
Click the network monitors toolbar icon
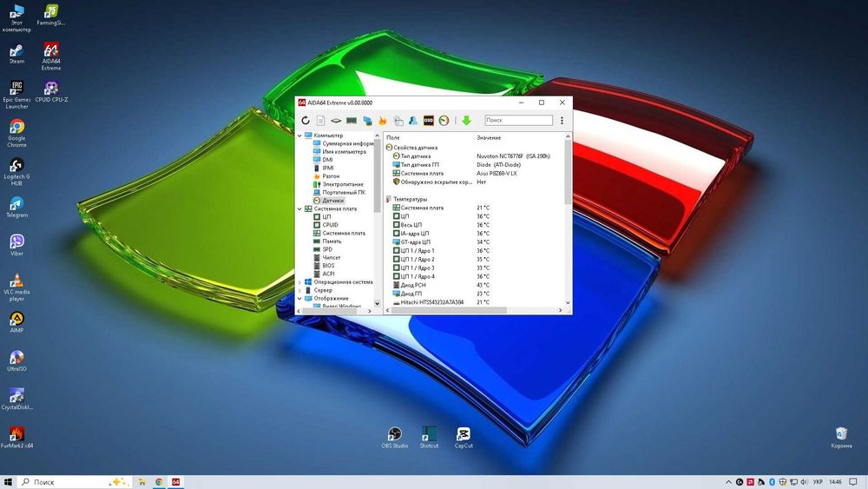(367, 120)
